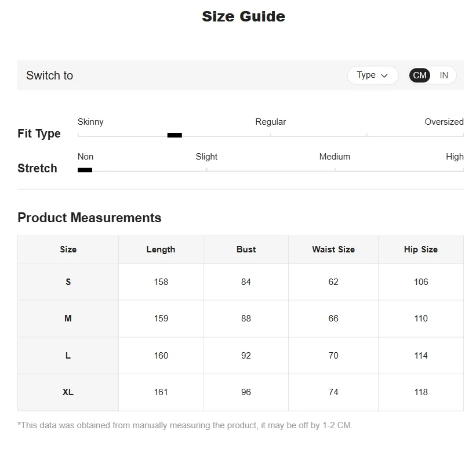Viewport: 476px width, 452px height.
Task: Click the Length column header
Action: click(x=161, y=249)
